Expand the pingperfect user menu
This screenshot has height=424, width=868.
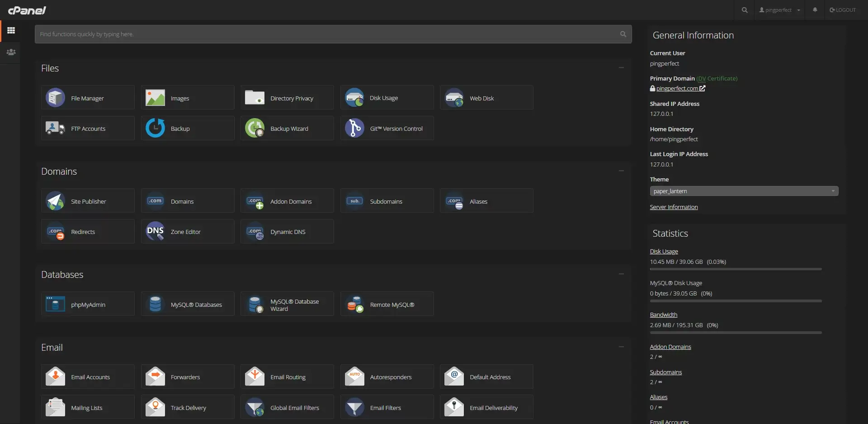click(780, 10)
